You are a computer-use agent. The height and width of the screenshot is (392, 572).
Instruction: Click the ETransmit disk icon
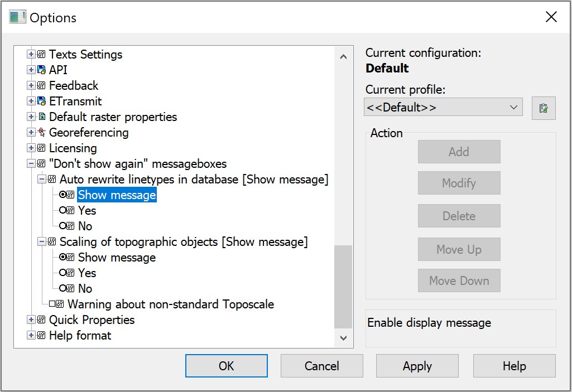(x=41, y=101)
